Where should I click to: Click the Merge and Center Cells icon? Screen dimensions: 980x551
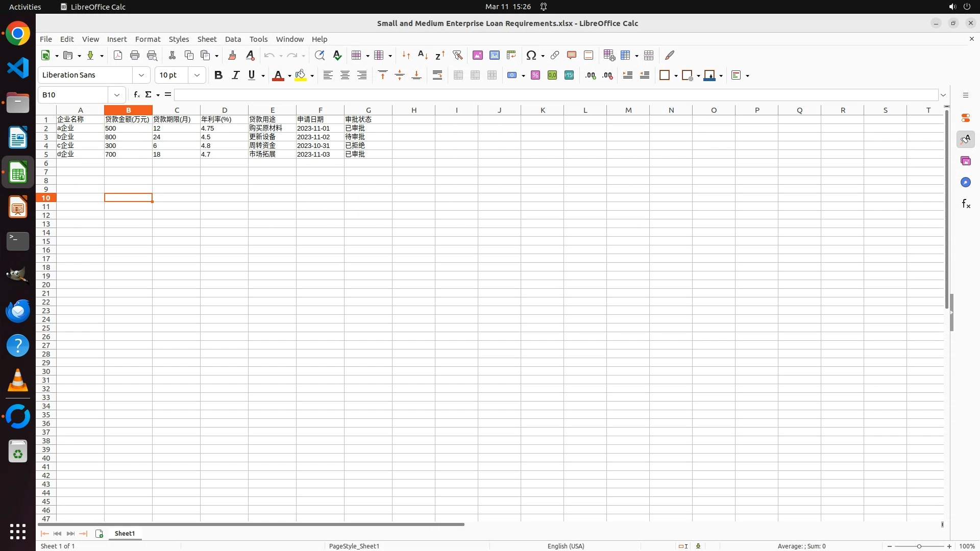click(x=458, y=76)
